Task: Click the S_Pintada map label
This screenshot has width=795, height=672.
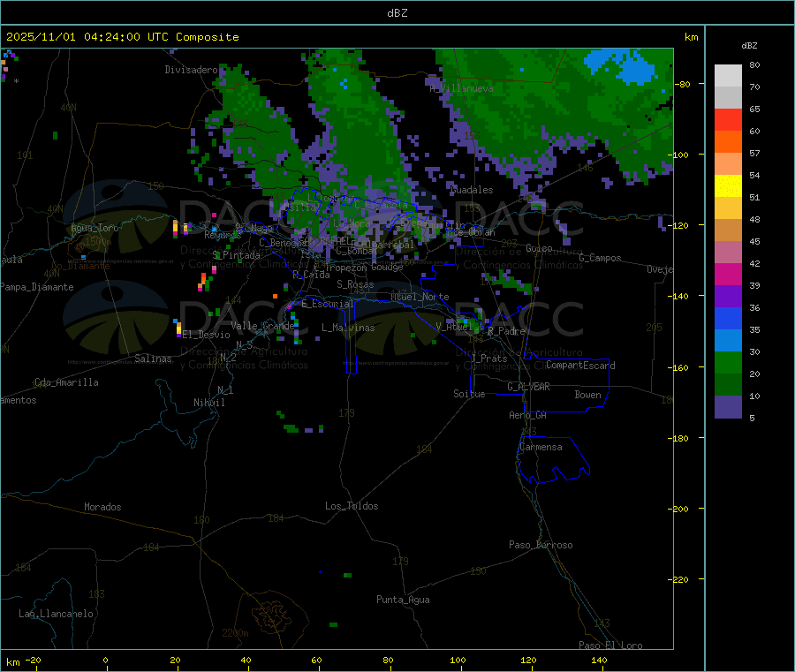Action: [x=236, y=255]
